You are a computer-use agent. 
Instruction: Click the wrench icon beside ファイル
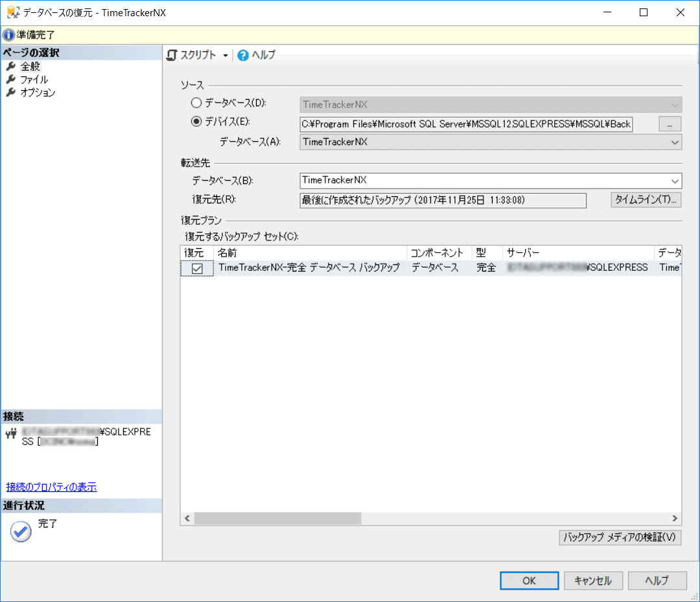(10, 79)
